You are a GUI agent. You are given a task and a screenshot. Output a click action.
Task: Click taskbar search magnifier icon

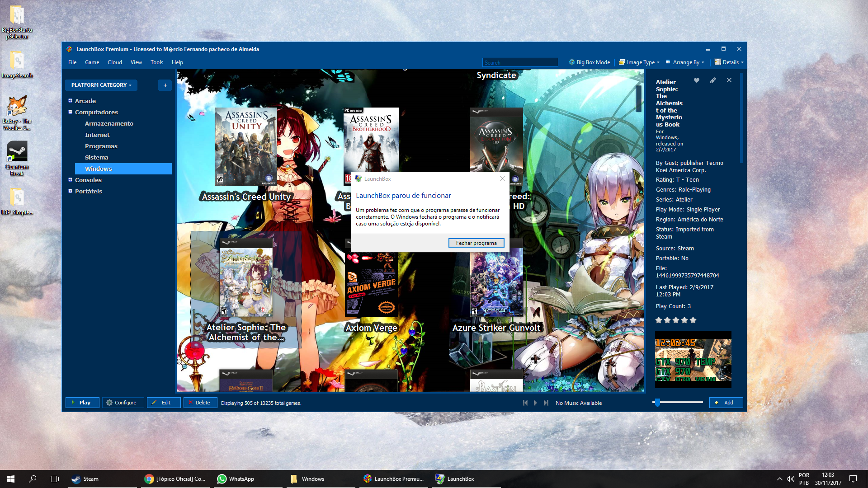pyautogui.click(x=33, y=479)
